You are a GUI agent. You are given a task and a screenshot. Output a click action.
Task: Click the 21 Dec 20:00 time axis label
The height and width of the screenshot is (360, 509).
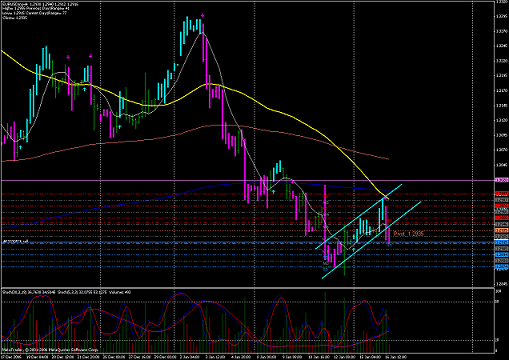(88, 357)
